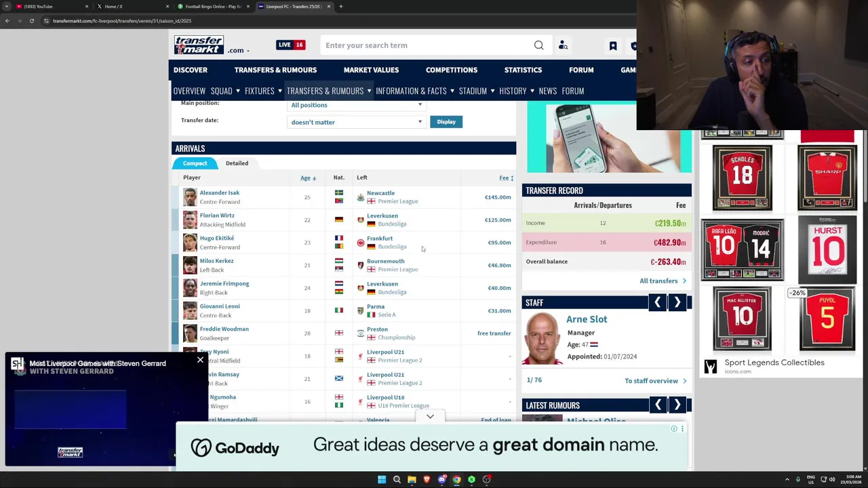Viewport: 868px width, 488px height.
Task: Open the All transfers link
Action: (x=663, y=281)
